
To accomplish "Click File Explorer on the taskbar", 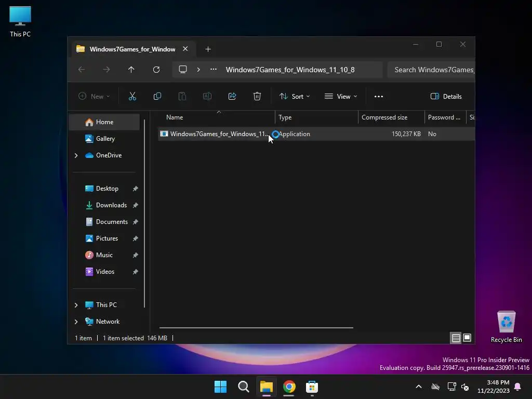I will pyautogui.click(x=267, y=387).
